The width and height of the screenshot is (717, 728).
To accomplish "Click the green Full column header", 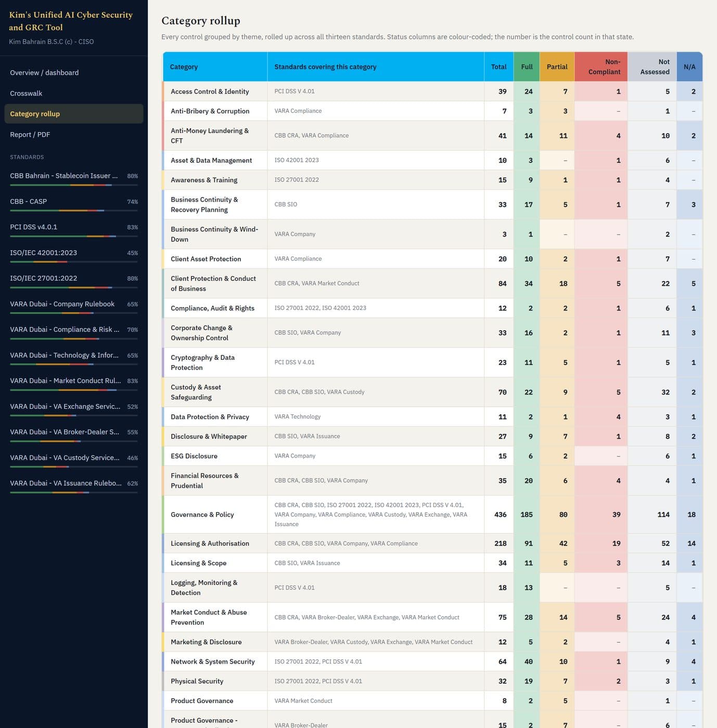I will pyautogui.click(x=527, y=67).
